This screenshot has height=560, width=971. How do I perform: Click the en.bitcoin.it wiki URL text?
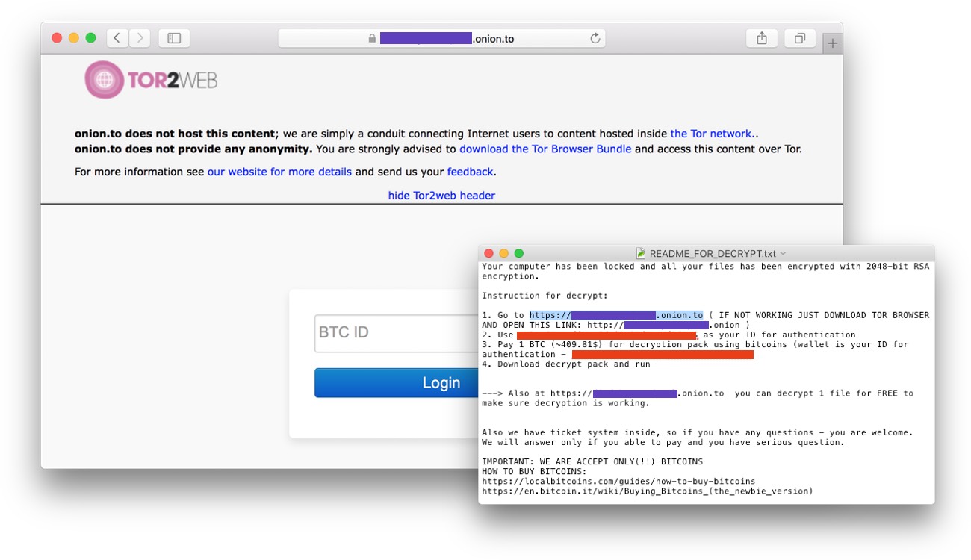pos(648,491)
